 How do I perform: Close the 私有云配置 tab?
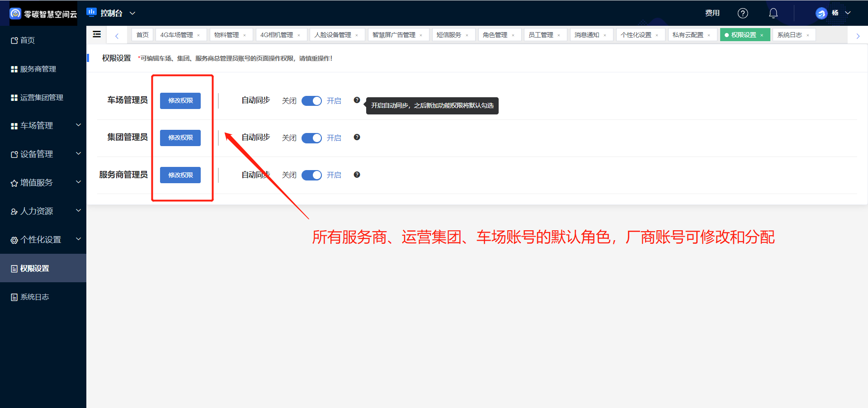coord(709,35)
